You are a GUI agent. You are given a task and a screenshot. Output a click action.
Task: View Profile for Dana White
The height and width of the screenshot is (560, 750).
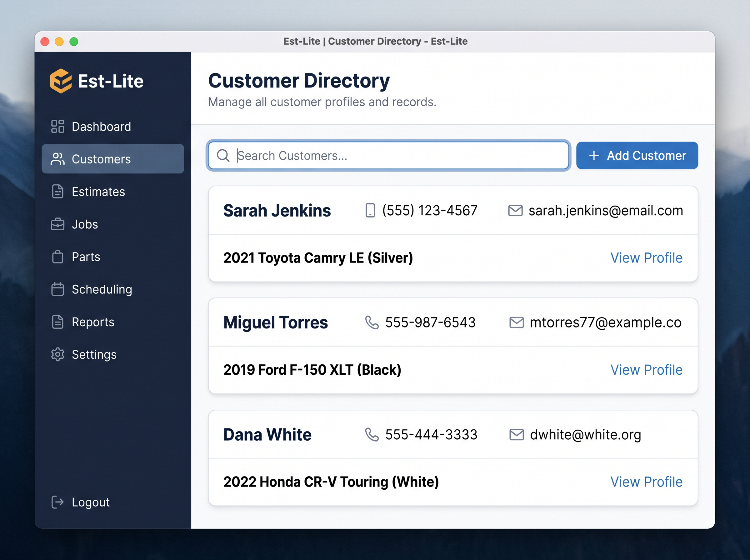[646, 482]
